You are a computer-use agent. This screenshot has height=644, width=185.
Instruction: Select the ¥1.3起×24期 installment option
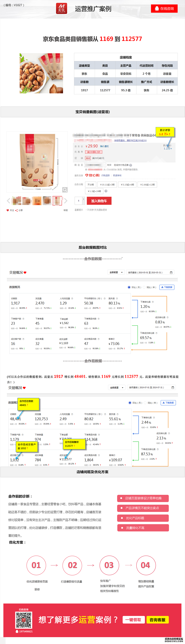(x=94, y=191)
